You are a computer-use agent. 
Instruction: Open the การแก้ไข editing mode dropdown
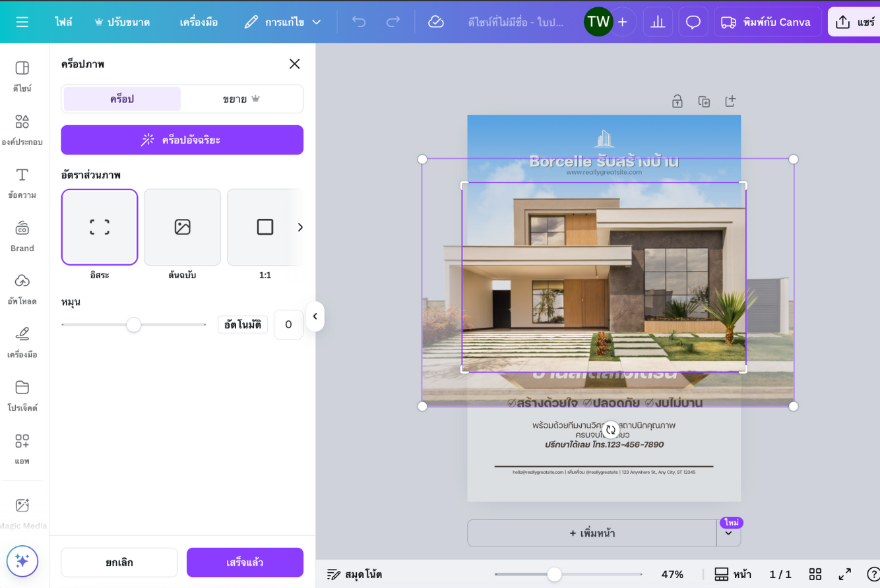282,22
